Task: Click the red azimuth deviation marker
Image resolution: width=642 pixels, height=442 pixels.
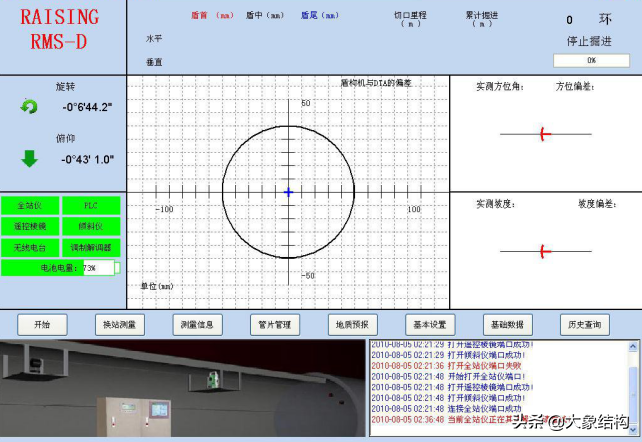Action: pos(543,133)
